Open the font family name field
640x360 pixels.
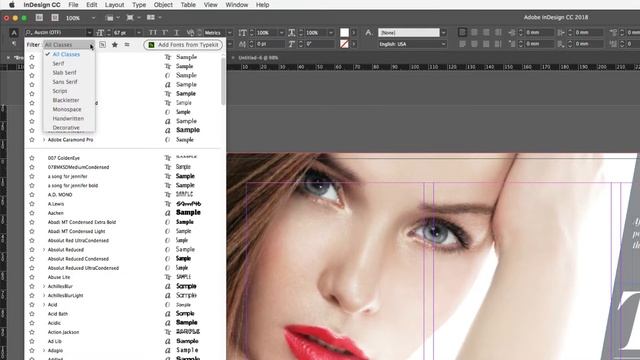click(x=55, y=32)
